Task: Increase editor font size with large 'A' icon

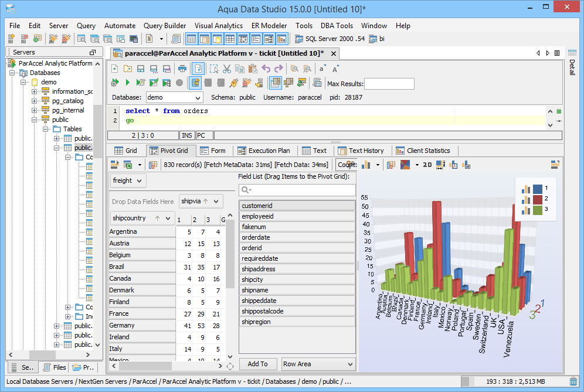Action: pos(335,69)
